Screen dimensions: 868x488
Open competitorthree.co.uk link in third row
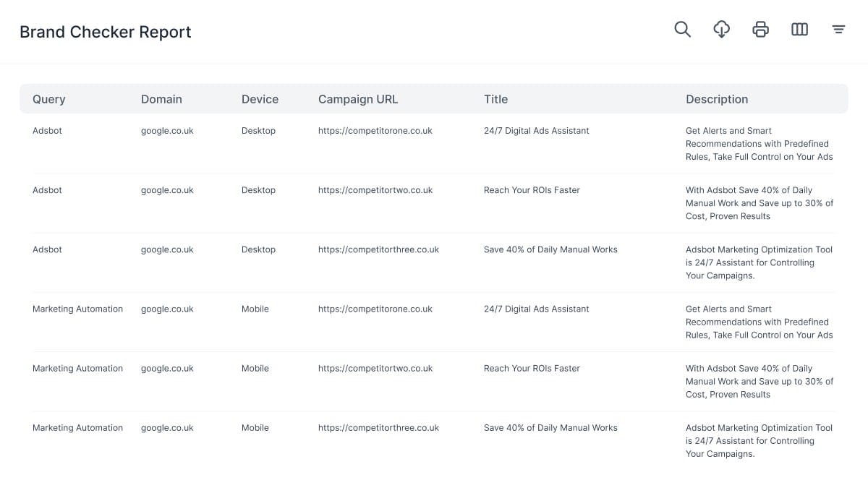(x=378, y=249)
